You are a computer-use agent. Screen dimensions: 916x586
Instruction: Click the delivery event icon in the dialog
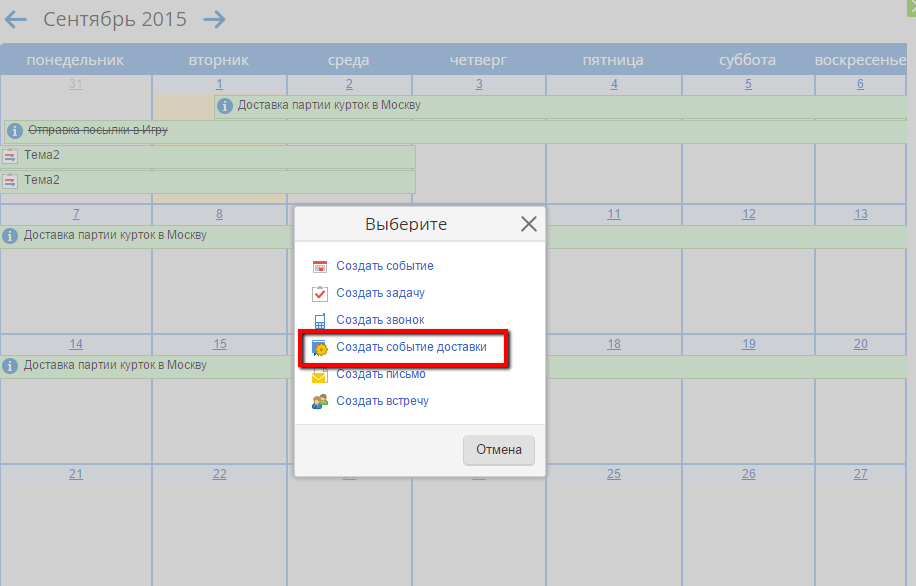coord(320,348)
